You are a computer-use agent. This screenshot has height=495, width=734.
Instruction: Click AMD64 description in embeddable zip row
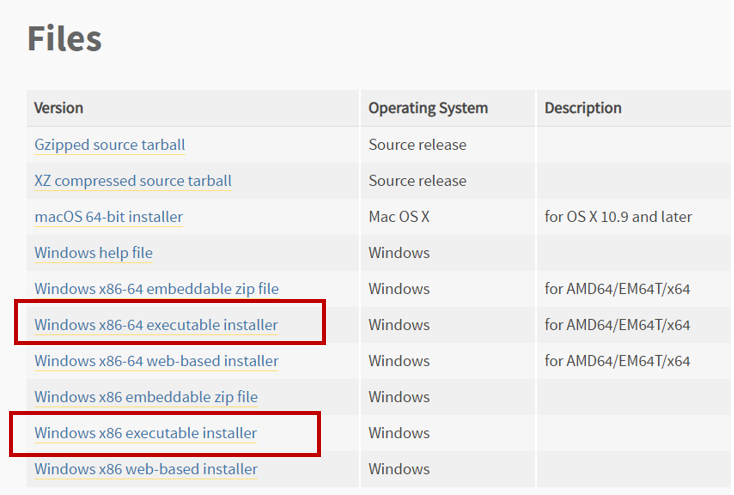pos(617,289)
